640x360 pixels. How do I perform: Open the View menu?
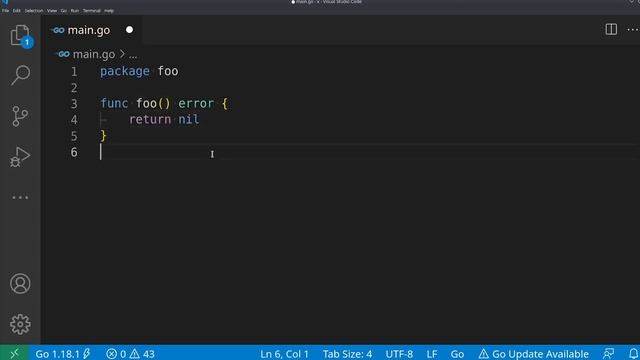[x=52, y=11]
